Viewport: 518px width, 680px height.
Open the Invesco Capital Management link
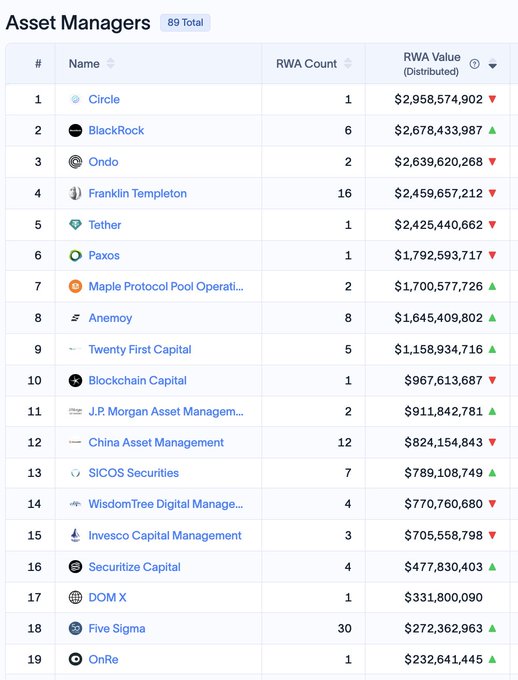pyautogui.click(x=165, y=536)
